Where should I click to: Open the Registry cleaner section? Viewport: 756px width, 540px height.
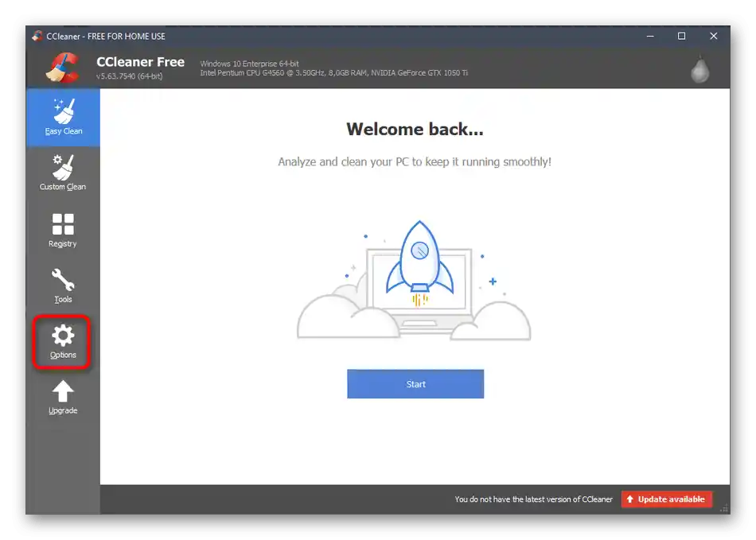[63, 231]
